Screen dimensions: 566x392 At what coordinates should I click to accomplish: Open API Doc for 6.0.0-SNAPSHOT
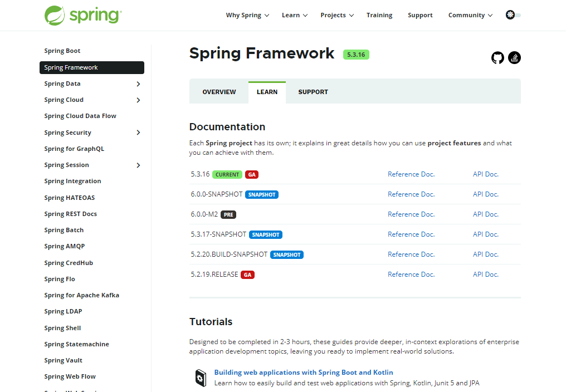[485, 194]
